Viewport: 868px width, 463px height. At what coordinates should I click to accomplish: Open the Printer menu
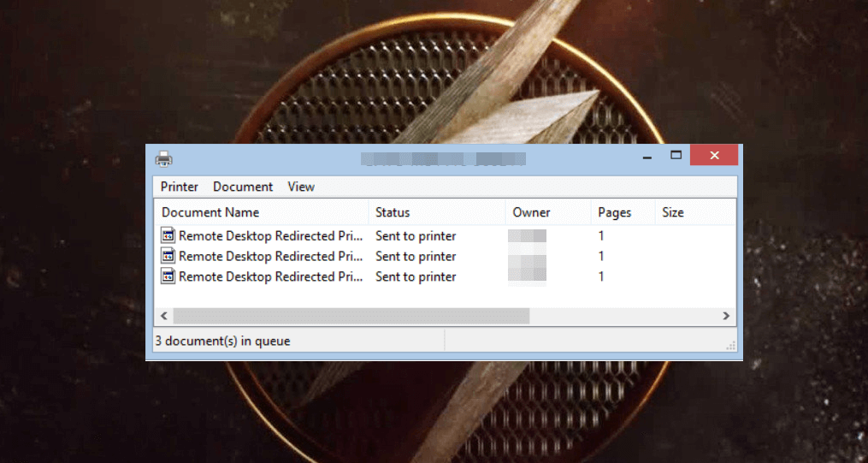pyautogui.click(x=180, y=187)
